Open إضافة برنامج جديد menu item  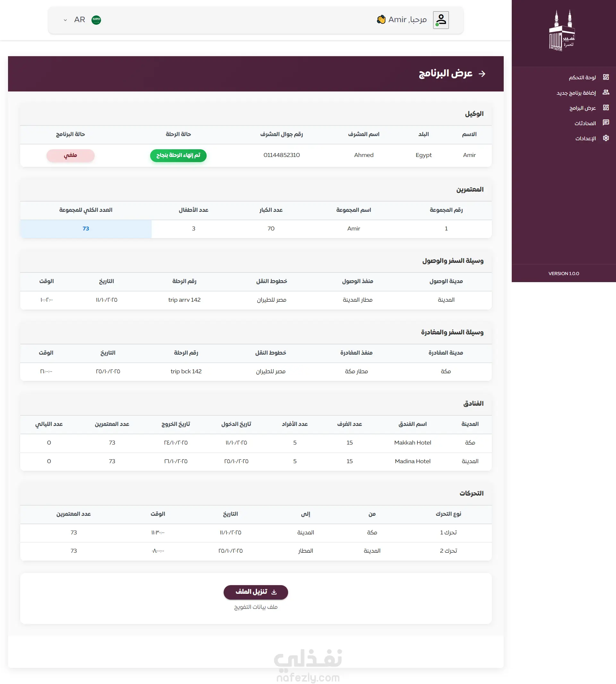pyautogui.click(x=576, y=93)
